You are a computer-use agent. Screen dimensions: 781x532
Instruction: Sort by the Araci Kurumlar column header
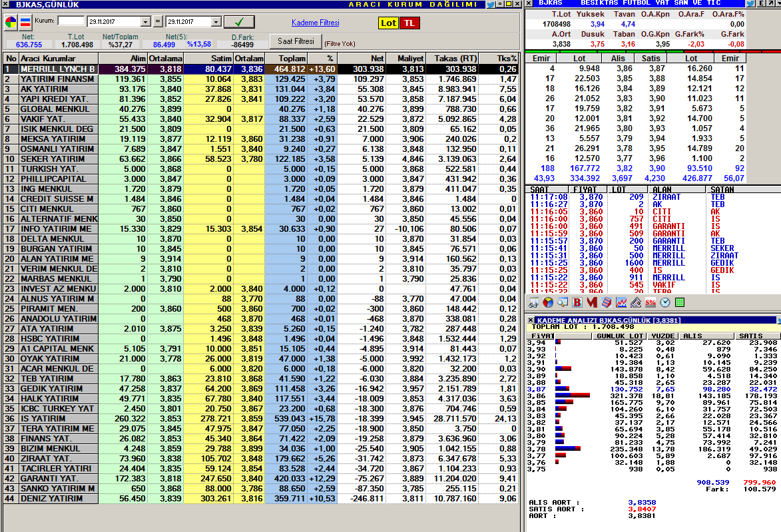click(x=59, y=59)
